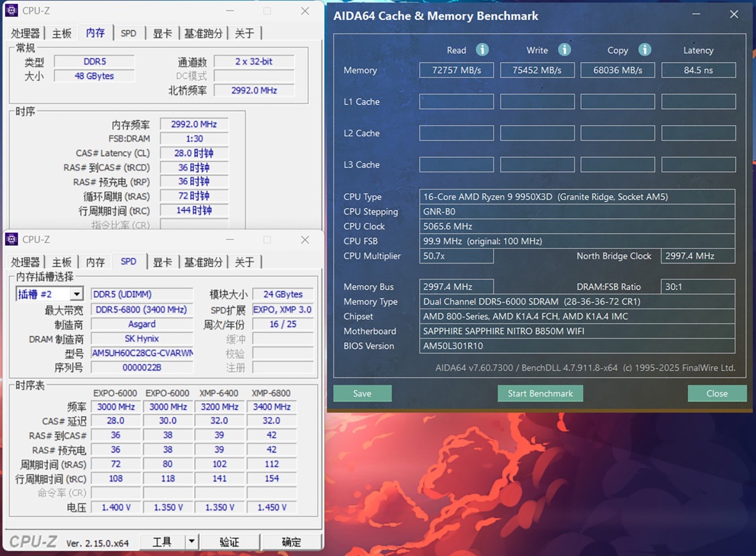
Task: Click the Write info icon in AIDA64
Action: [x=564, y=50]
